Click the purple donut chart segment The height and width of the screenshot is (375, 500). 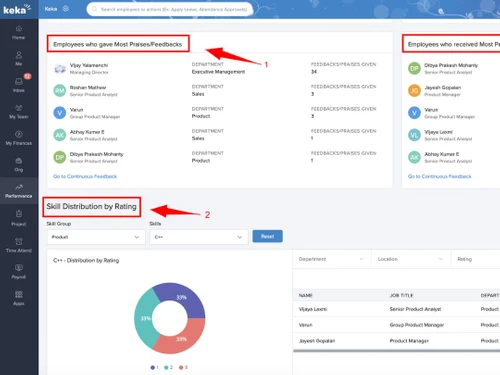[182, 297]
